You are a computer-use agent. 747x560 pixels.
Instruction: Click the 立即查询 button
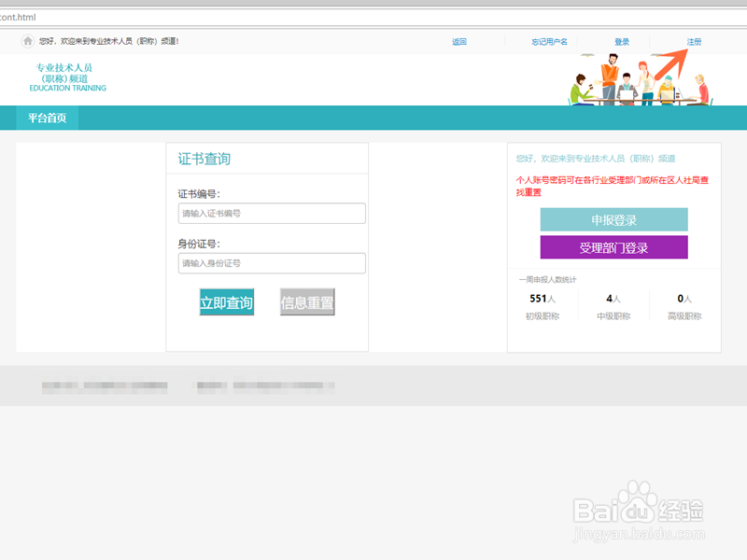tap(226, 301)
